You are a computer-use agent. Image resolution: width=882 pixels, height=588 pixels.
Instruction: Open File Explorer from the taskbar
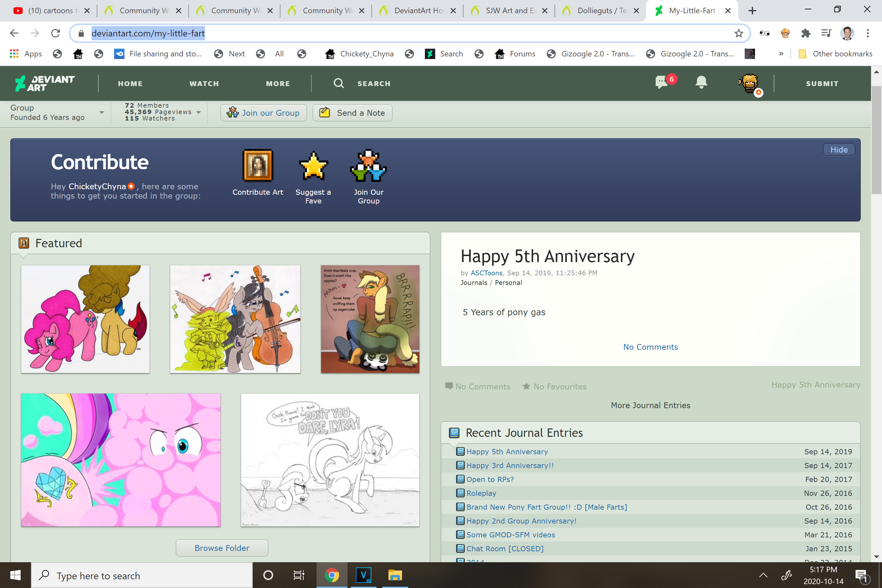click(395, 575)
